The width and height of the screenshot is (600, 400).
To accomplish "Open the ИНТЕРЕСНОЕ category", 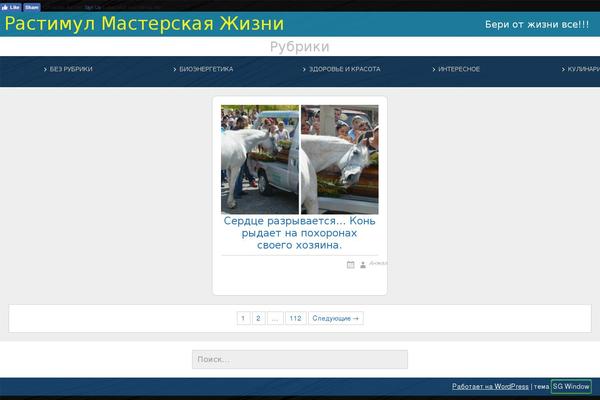I will tap(459, 69).
